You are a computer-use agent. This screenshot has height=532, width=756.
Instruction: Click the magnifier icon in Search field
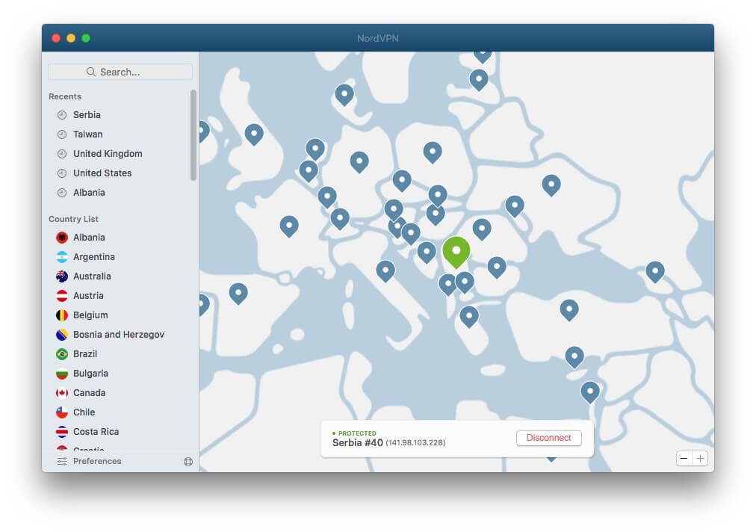click(x=90, y=72)
